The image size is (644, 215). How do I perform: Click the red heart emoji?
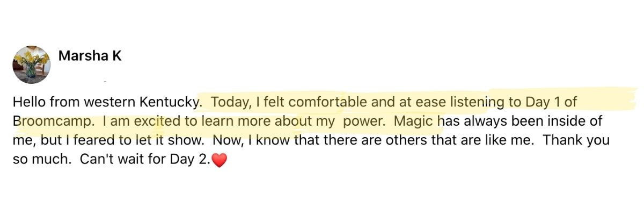coord(220,160)
